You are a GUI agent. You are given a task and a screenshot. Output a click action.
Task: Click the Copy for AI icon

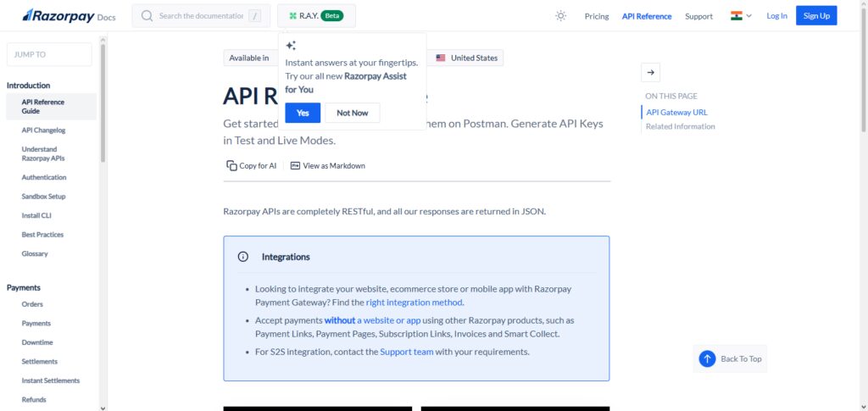(x=231, y=165)
